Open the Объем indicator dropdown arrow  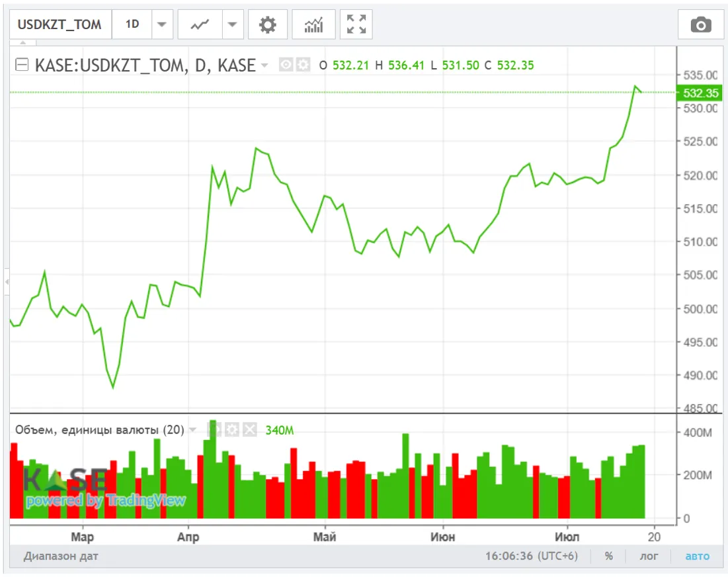pyautogui.click(x=192, y=430)
